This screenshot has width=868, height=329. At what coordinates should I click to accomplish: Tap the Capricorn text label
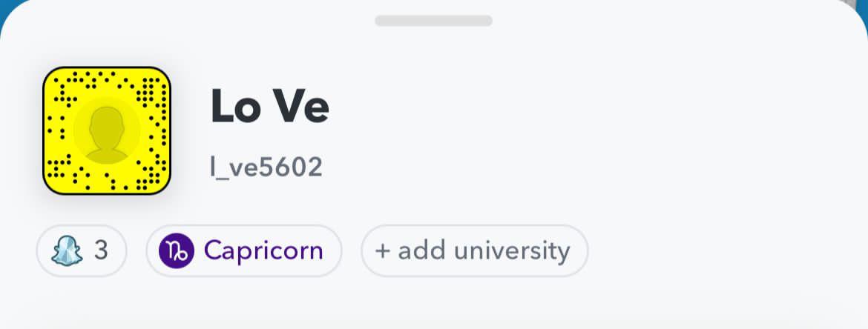click(x=263, y=250)
